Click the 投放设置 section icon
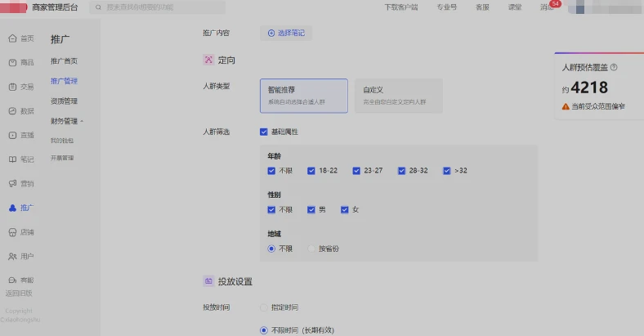644x336 pixels. point(208,281)
